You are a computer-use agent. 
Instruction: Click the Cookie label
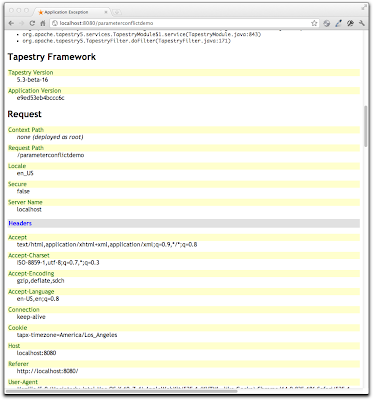[18, 328]
